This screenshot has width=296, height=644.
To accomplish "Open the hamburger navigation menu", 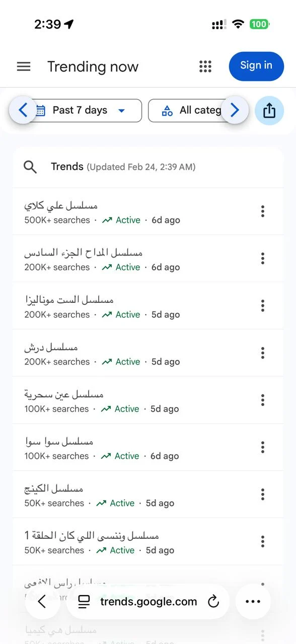I will tap(23, 66).
